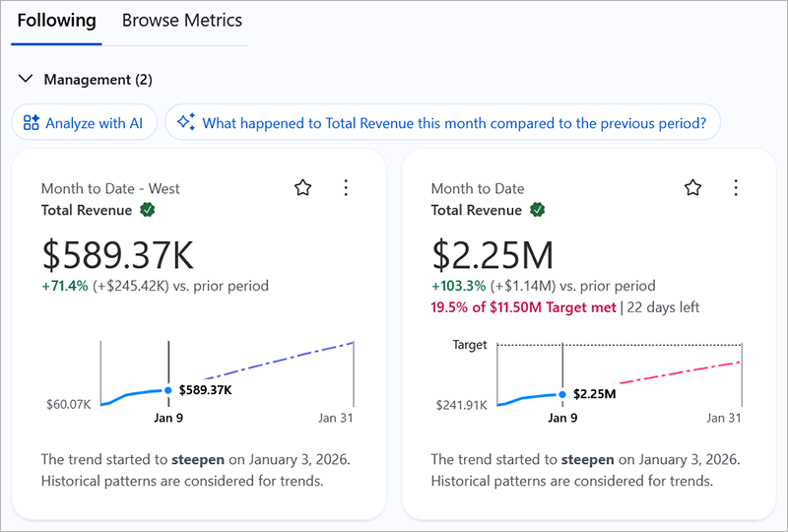Switch to the Following tab
Screen dimensions: 788x532
56,21
